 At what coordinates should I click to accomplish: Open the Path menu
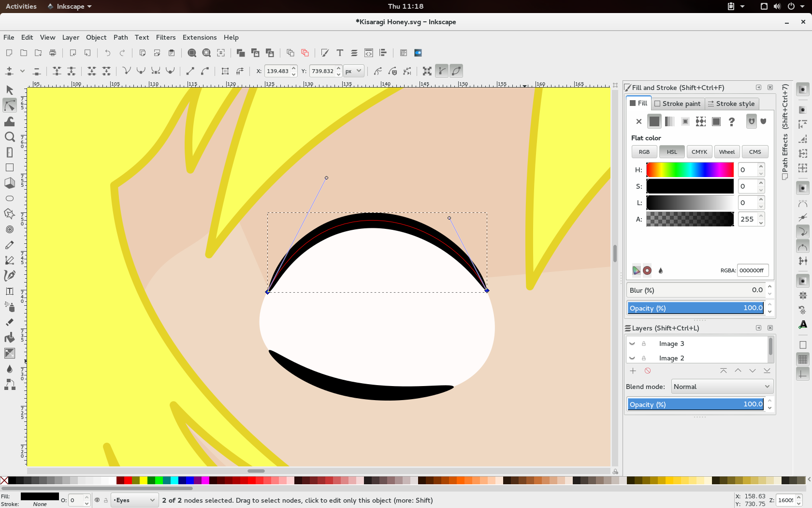[120, 37]
